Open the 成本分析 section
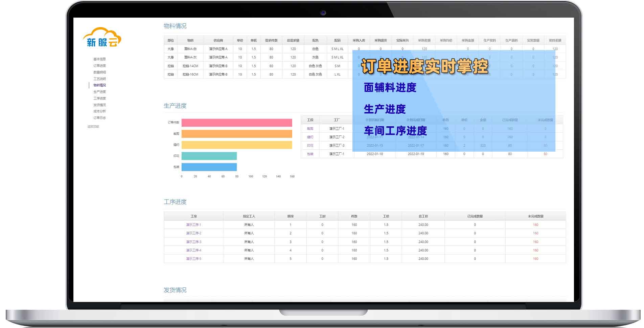Screen dimensions: 644x328 (99, 112)
